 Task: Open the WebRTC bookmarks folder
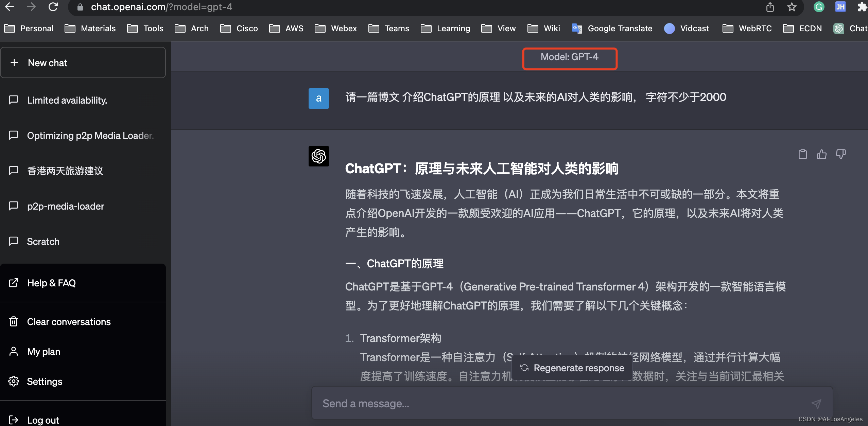click(747, 28)
